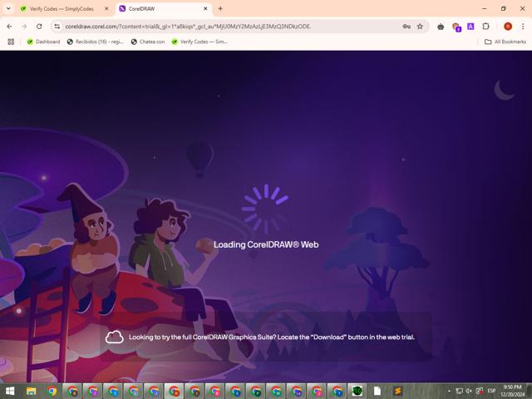Minimize the Chrome window

tap(485, 9)
